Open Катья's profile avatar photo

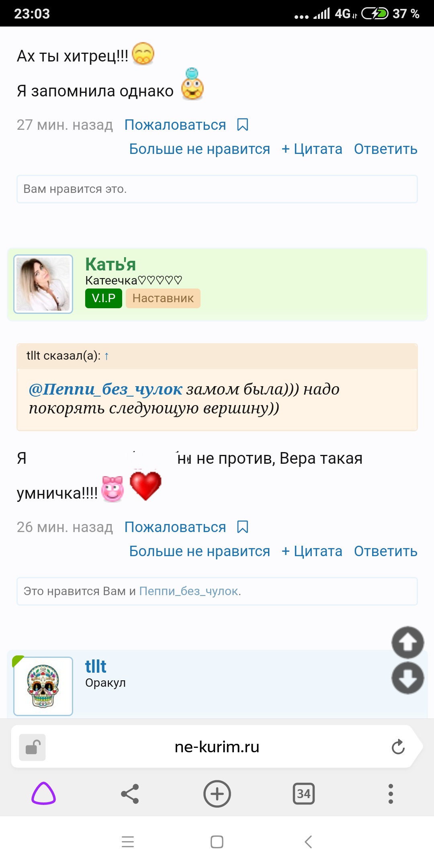click(43, 284)
